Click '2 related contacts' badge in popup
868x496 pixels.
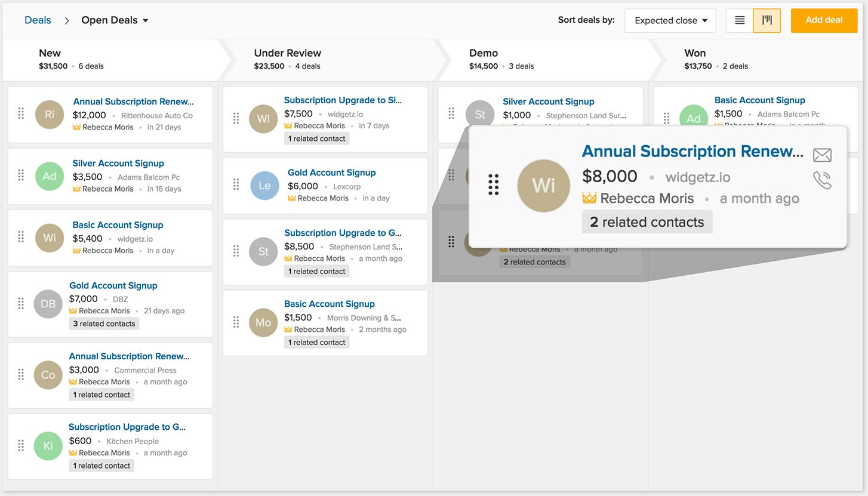647,222
